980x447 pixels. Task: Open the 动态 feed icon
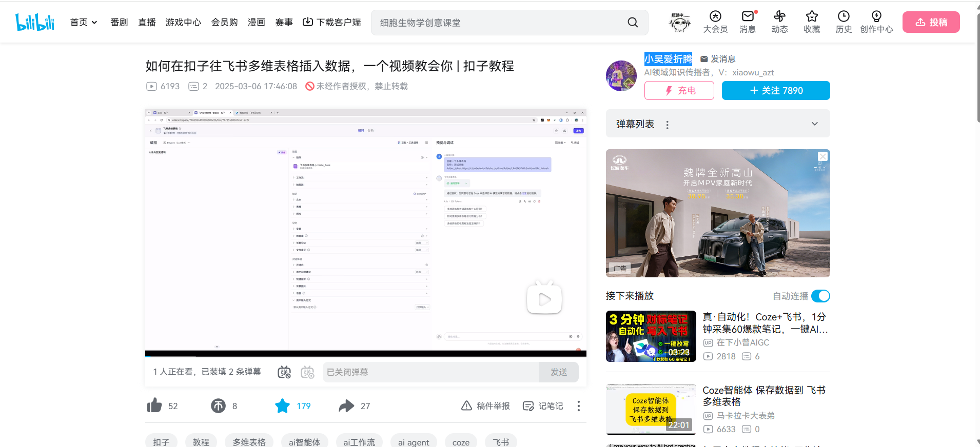[779, 22]
